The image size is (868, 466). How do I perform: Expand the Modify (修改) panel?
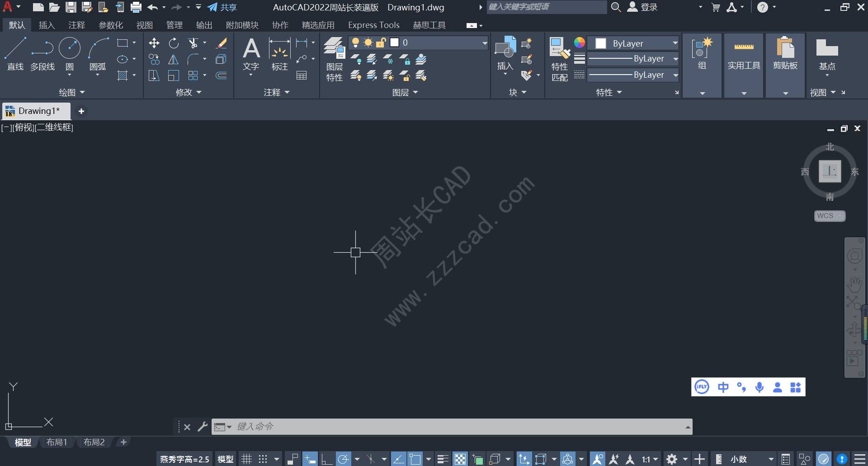point(189,92)
